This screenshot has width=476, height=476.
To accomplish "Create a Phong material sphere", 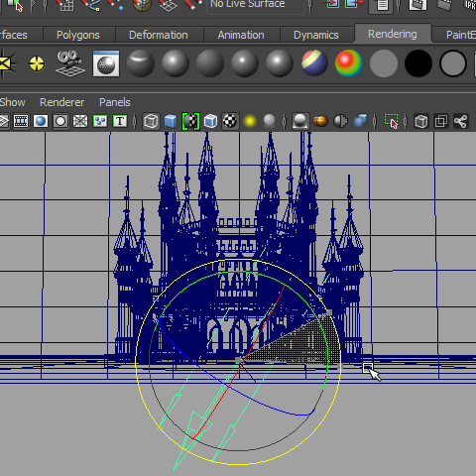I will coord(245,63).
